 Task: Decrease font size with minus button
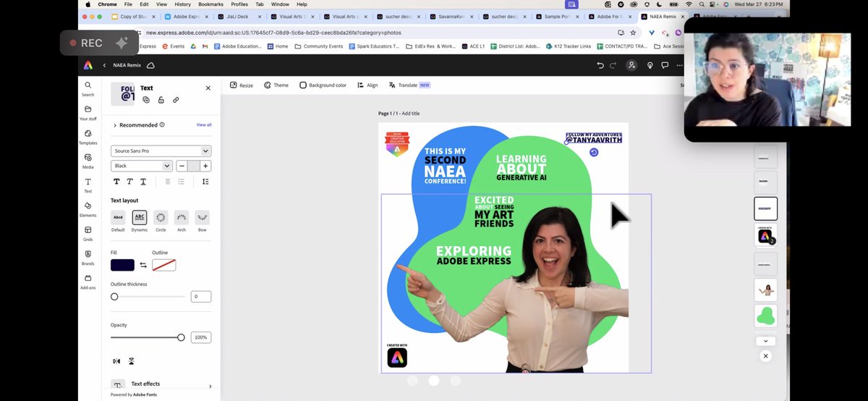tap(182, 166)
